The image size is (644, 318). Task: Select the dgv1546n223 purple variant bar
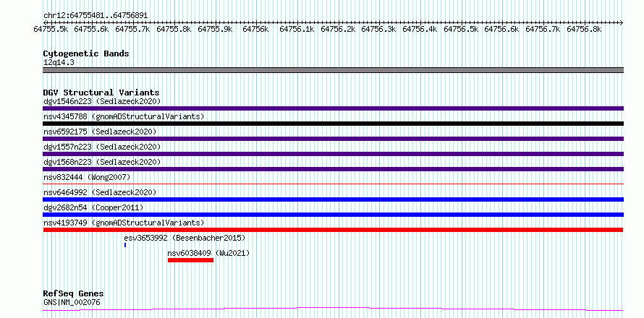pos(333,108)
